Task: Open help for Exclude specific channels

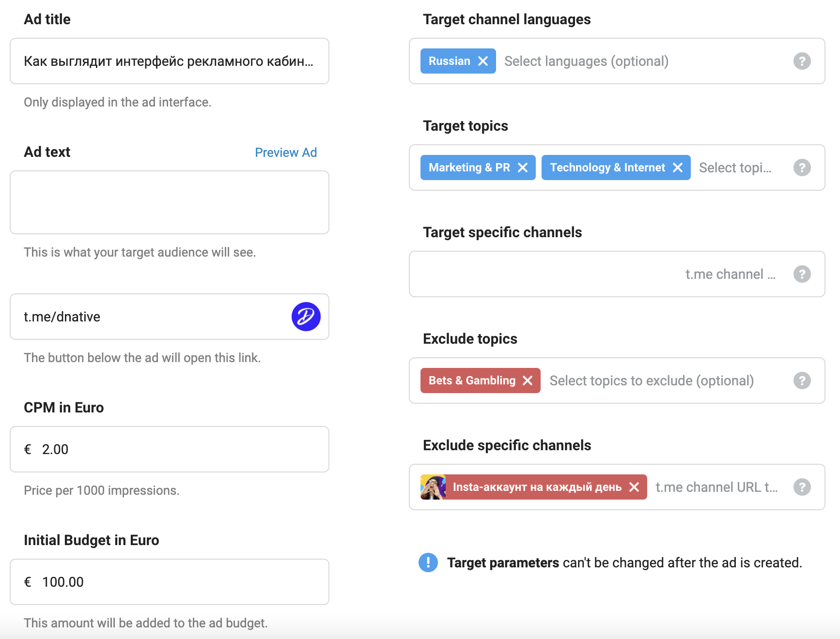Action: [802, 487]
